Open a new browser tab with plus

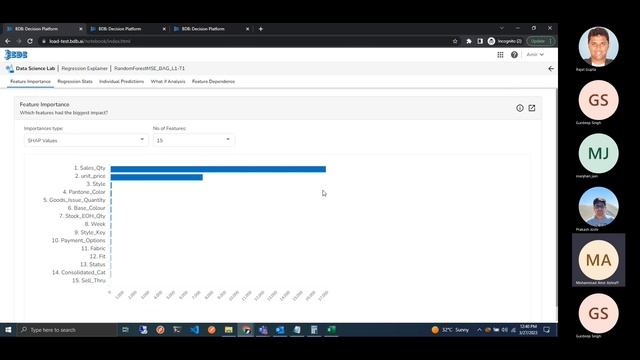click(261, 29)
